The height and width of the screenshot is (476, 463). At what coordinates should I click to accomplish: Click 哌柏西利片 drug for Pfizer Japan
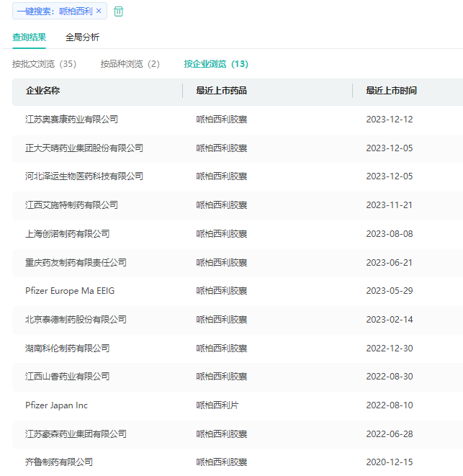[x=217, y=405]
